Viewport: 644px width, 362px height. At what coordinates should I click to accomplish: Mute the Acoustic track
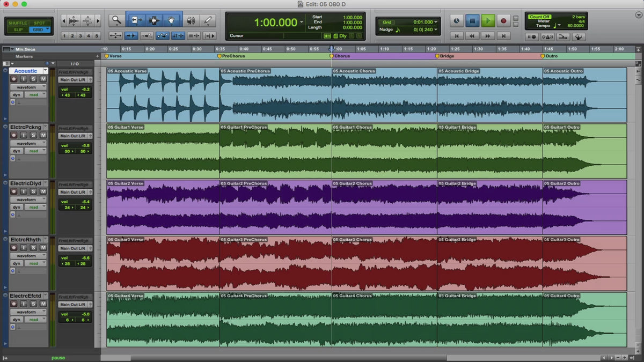tap(42, 79)
